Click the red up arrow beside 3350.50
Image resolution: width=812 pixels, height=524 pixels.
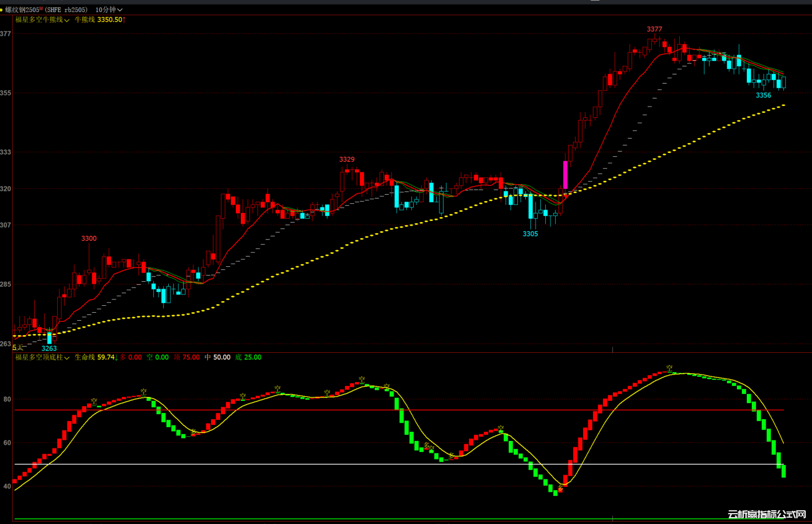[124, 20]
